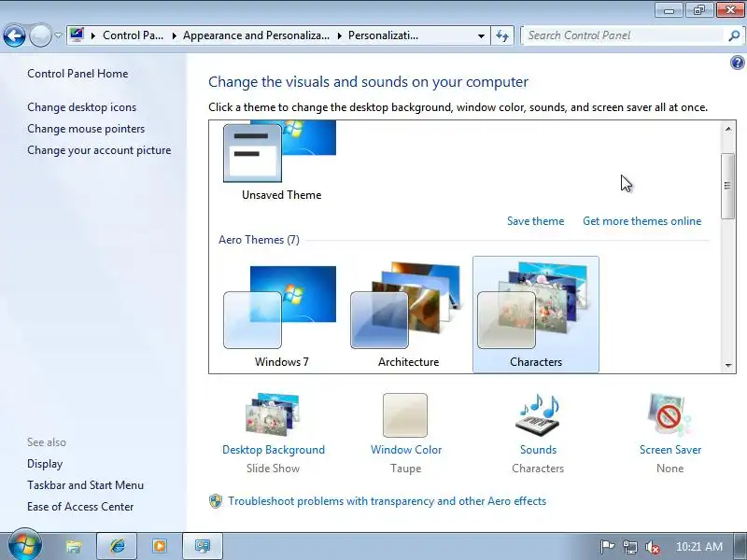
Task: Open the Help question mark icon
Action: click(x=738, y=63)
